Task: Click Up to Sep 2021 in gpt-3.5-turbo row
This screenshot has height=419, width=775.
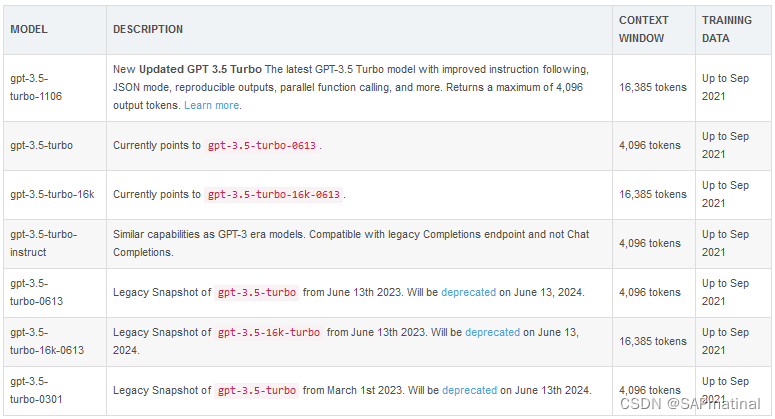Action: pos(726,145)
